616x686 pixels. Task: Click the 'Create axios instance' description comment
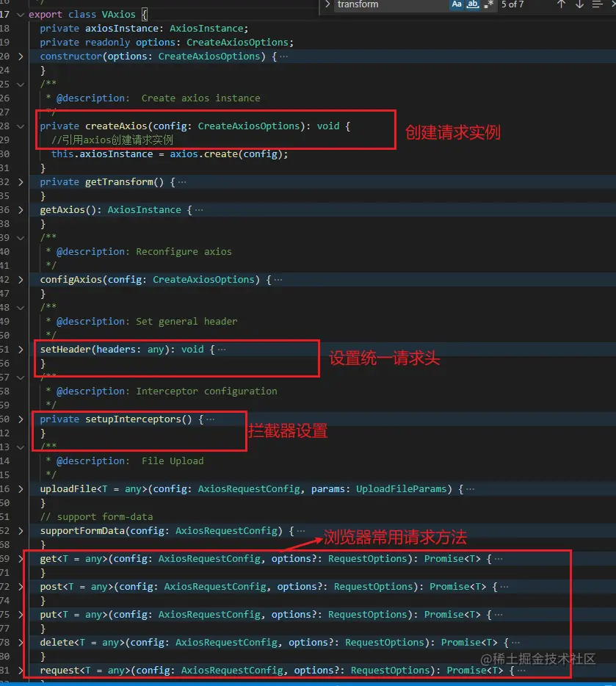coord(200,98)
